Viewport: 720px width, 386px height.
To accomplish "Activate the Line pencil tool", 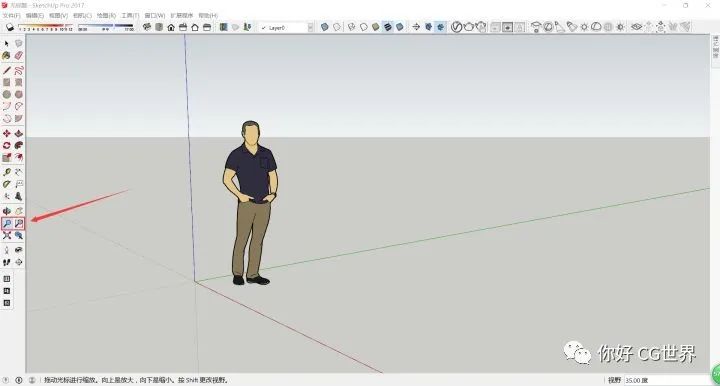I will coord(6,70).
